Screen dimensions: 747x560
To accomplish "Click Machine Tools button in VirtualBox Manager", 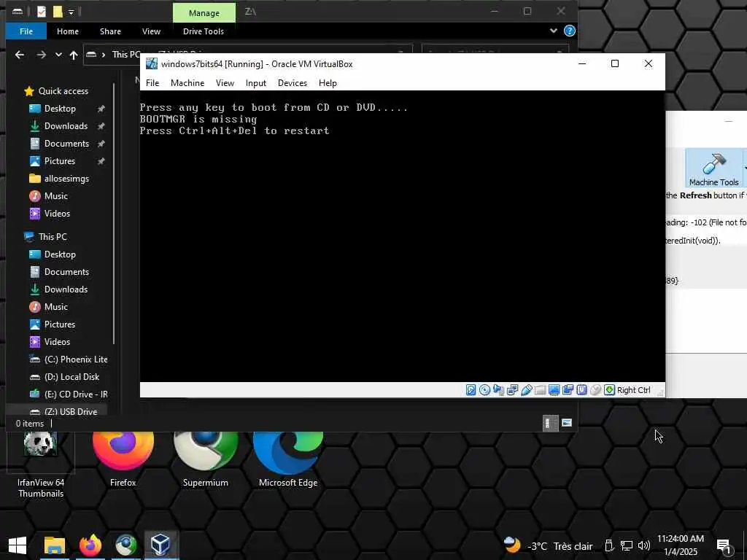I will coord(713,168).
